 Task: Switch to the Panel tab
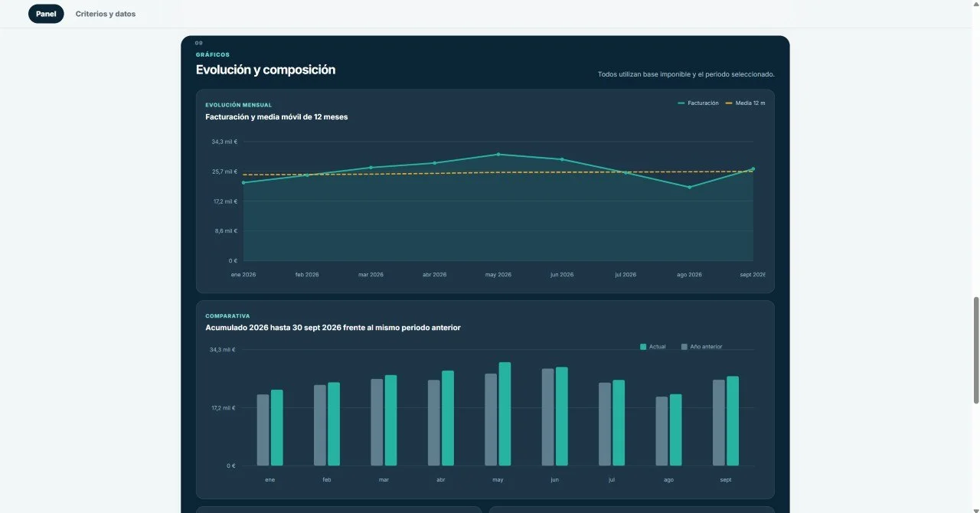(46, 14)
